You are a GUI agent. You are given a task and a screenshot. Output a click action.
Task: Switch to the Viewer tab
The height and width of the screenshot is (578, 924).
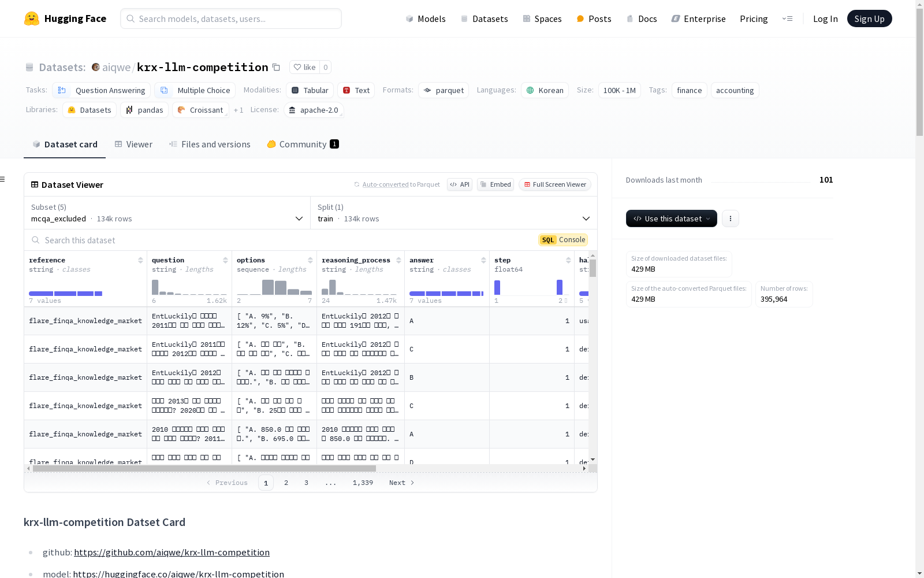pyautogui.click(x=133, y=144)
